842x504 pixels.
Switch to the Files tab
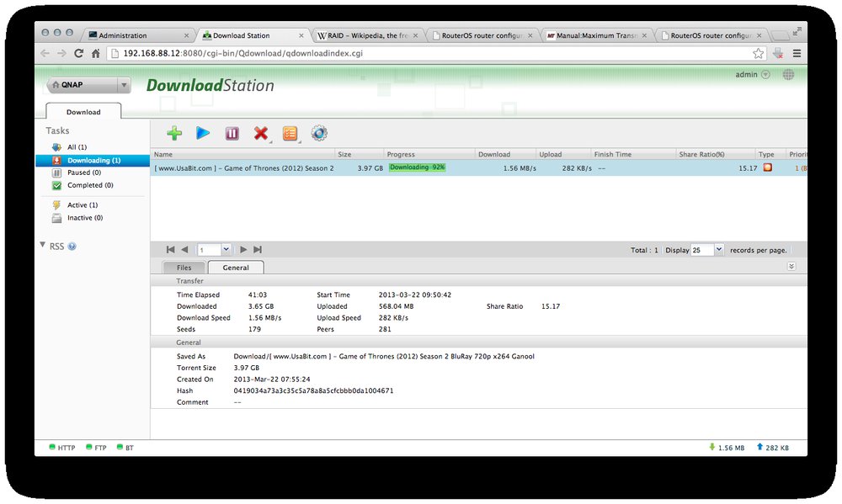[184, 268]
